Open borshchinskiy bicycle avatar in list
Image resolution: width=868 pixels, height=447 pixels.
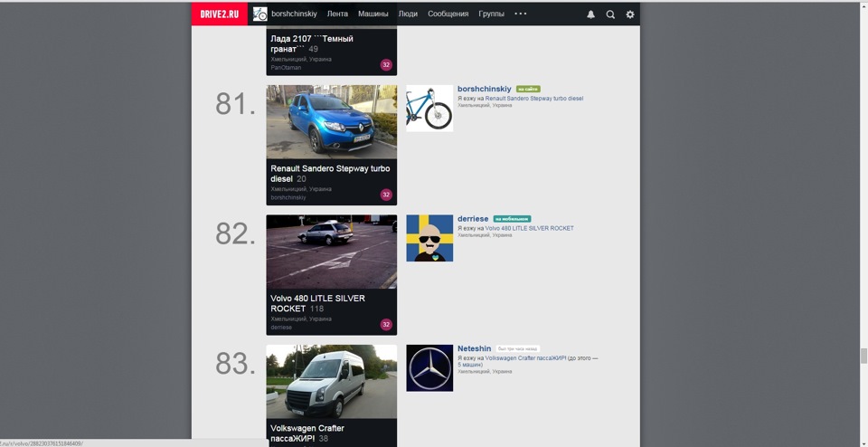[429, 108]
